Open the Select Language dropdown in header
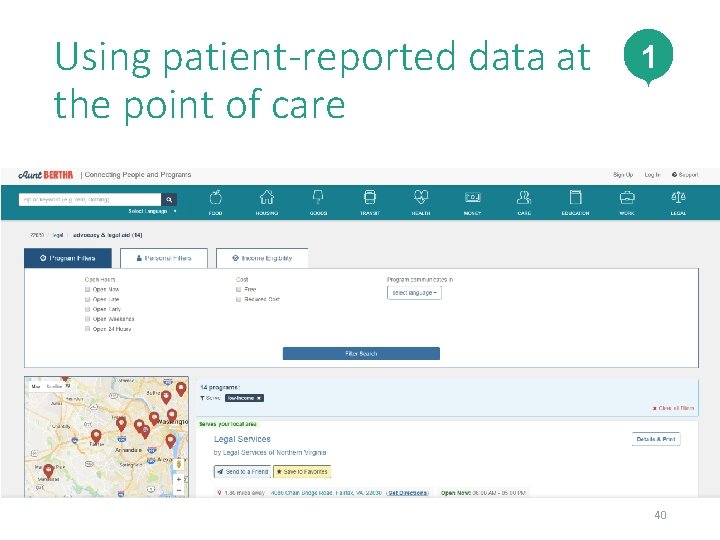 [152, 211]
